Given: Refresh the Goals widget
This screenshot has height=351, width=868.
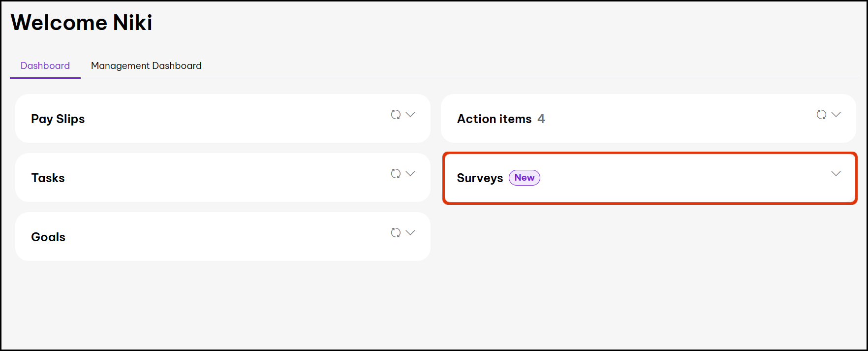Looking at the screenshot, I should 396,232.
